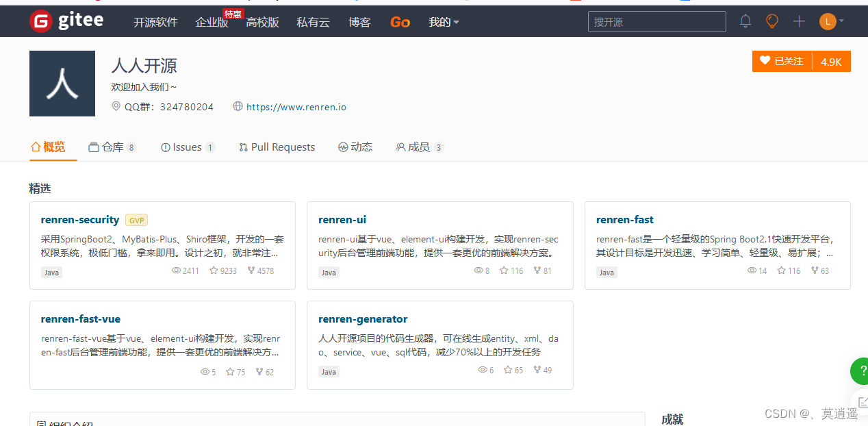Open 私有云 in the navigation bar
868x426 pixels.
point(313,23)
